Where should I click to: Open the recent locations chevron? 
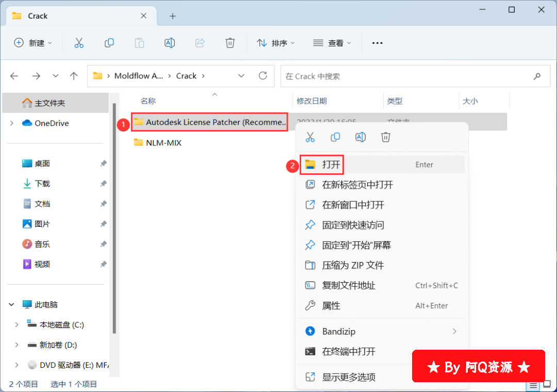point(55,76)
